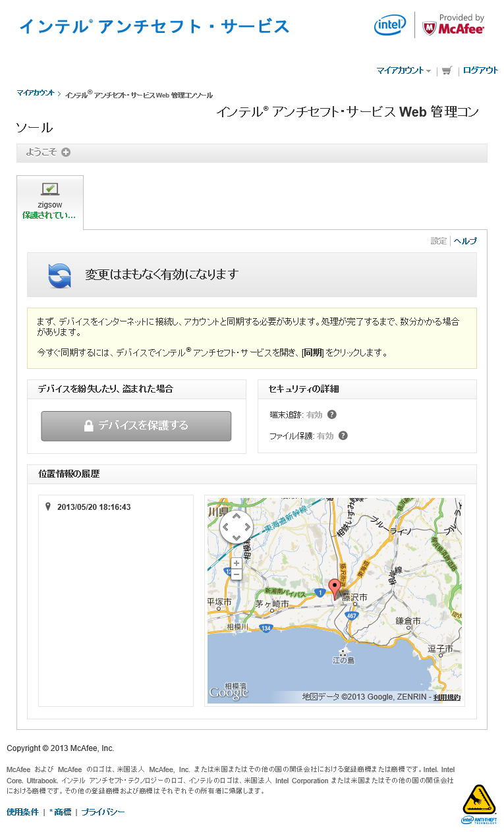Click the ファイル保護: 有効 status text
Screen dimensions: 504x832
click(x=301, y=436)
